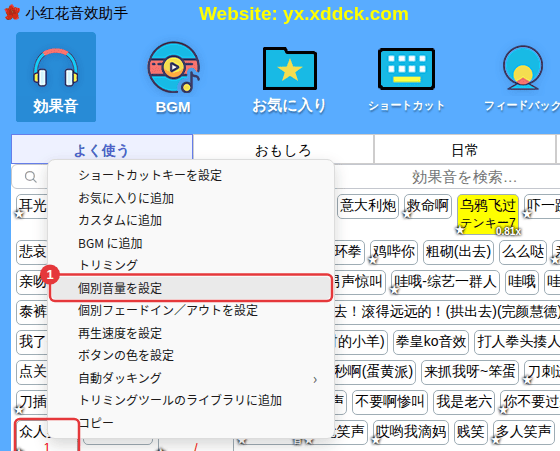Play the 点关 sound effect

point(32,372)
